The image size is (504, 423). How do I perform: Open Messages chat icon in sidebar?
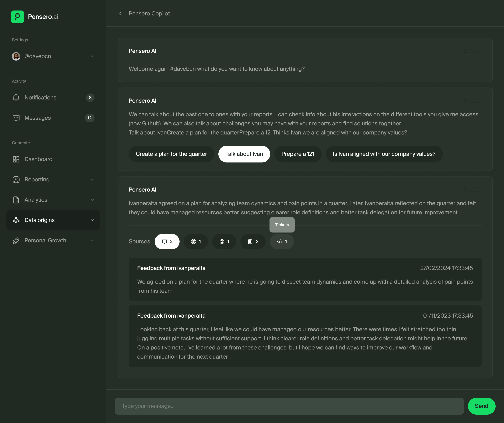coord(16,118)
